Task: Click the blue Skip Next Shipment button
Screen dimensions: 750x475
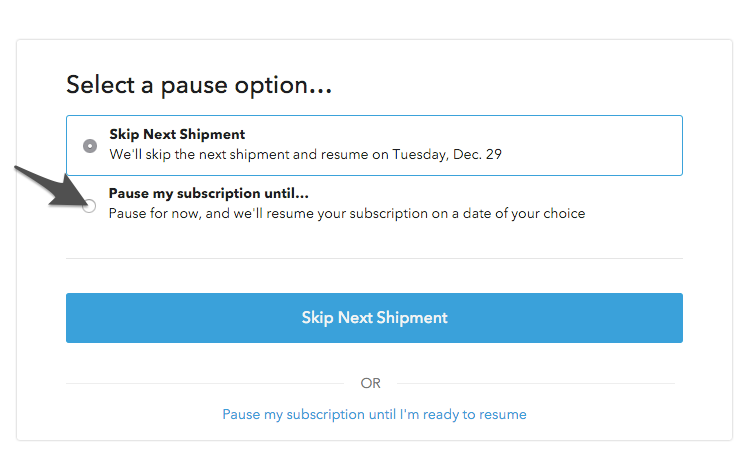Action: coord(374,318)
